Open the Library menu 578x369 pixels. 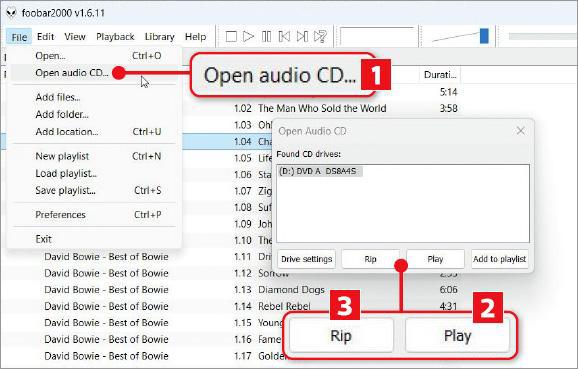[x=159, y=37]
